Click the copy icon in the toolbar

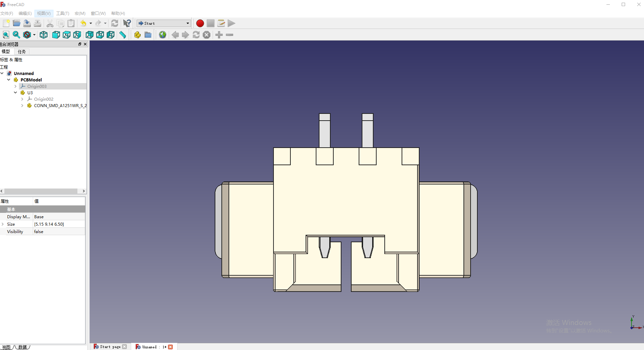coord(61,23)
